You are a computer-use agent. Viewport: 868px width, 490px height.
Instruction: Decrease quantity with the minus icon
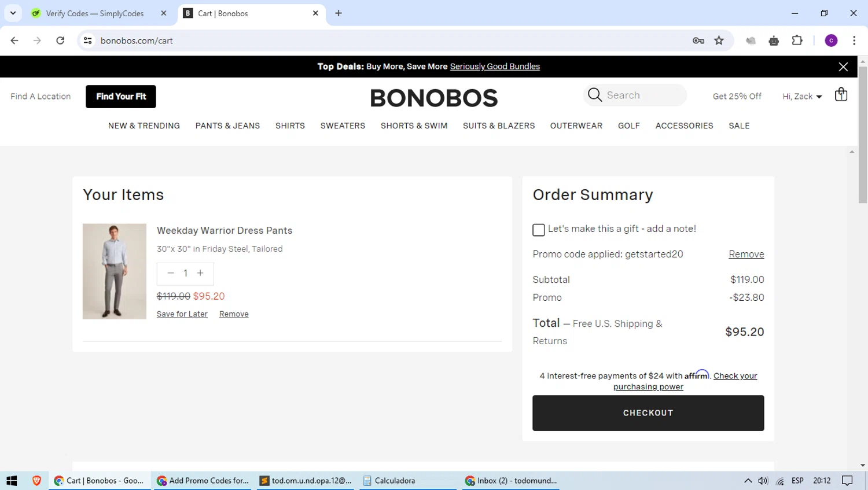(x=171, y=273)
